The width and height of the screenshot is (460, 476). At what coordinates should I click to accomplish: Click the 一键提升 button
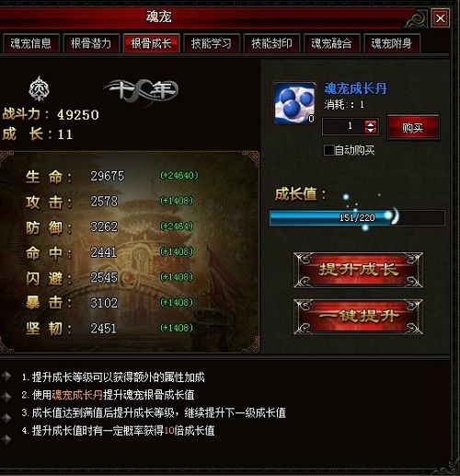point(358,317)
